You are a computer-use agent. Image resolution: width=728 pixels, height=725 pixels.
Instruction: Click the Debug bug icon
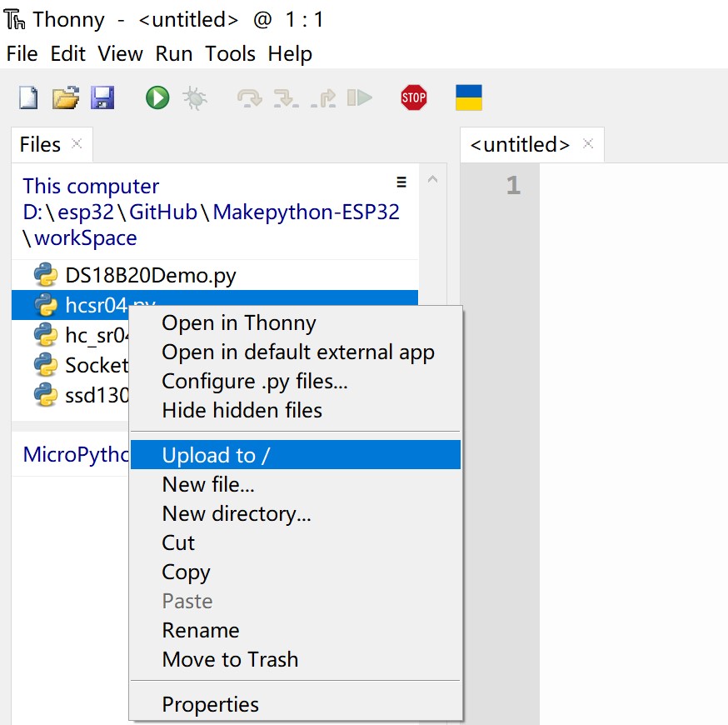pyautogui.click(x=195, y=98)
